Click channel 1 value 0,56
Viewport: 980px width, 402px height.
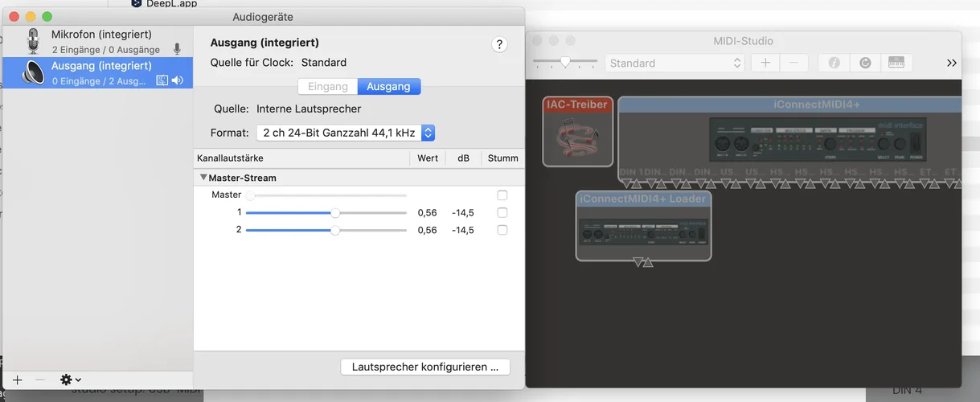(427, 213)
